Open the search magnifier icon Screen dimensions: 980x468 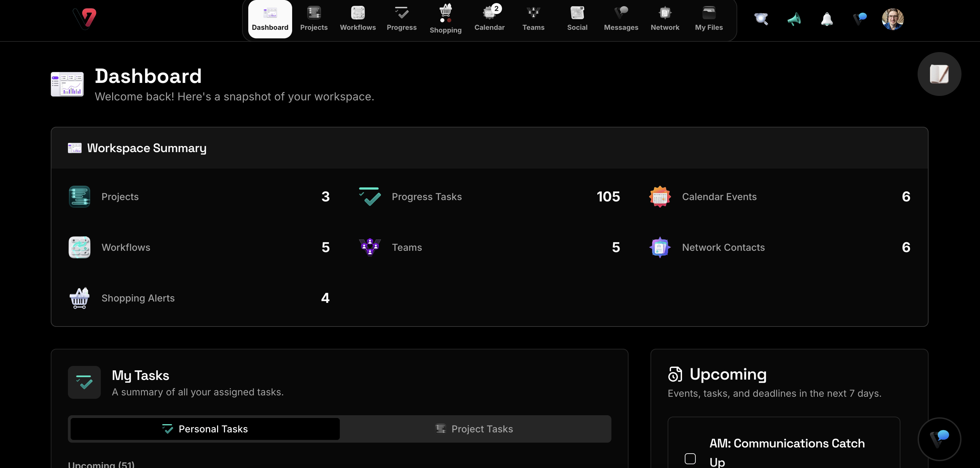point(761,19)
